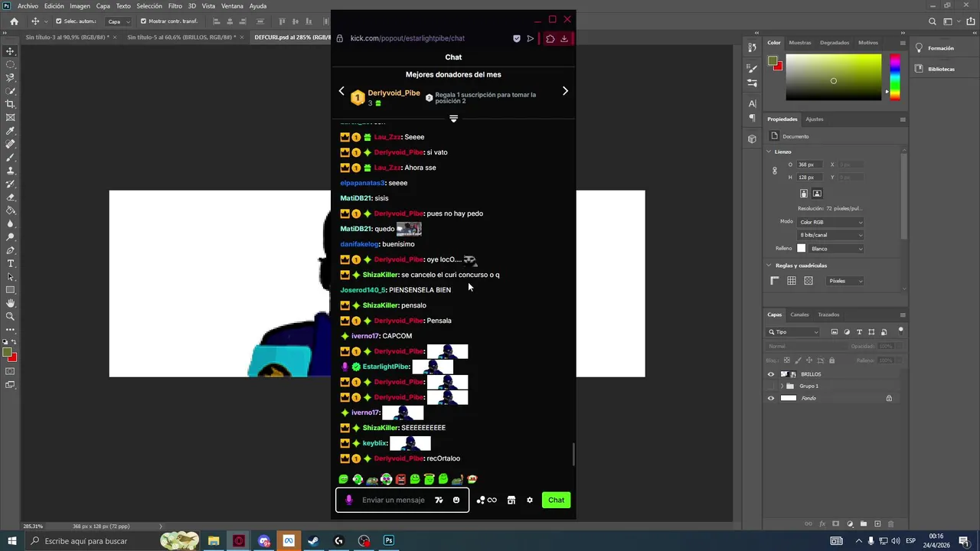980x551 pixels.
Task: Toggle the grid icon in Reglas y cuadrículas
Action: pos(792,281)
